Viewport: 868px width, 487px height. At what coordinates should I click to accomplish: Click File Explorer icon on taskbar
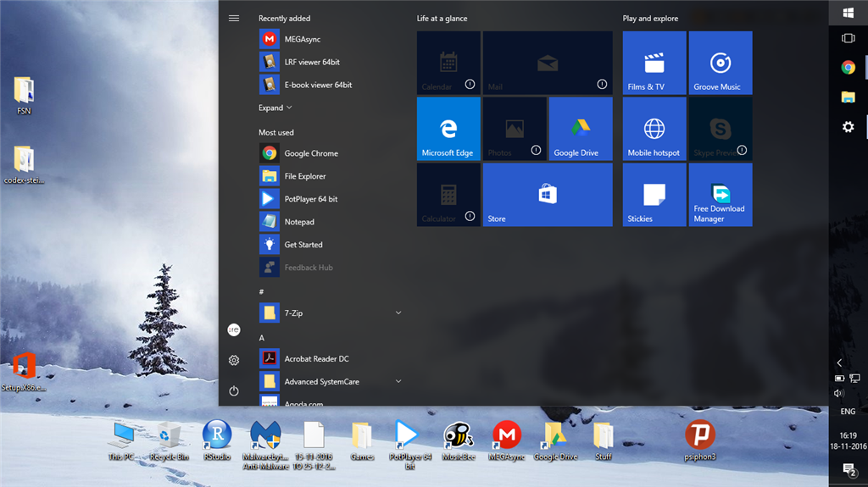848,97
